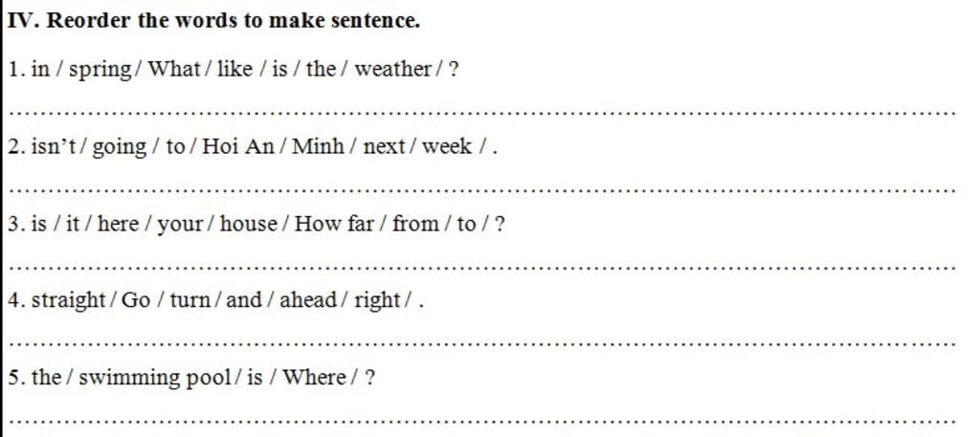The height and width of the screenshot is (437, 980).
Task: Click the word 'What' in question 1
Action: [174, 69]
